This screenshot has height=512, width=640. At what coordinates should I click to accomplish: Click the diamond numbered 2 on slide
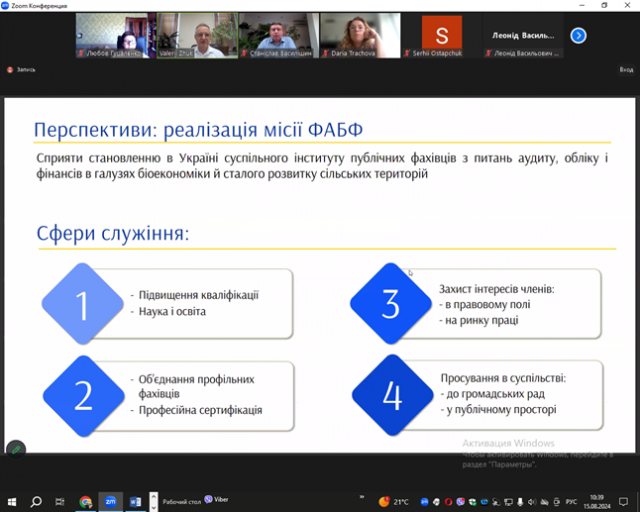[83, 396]
